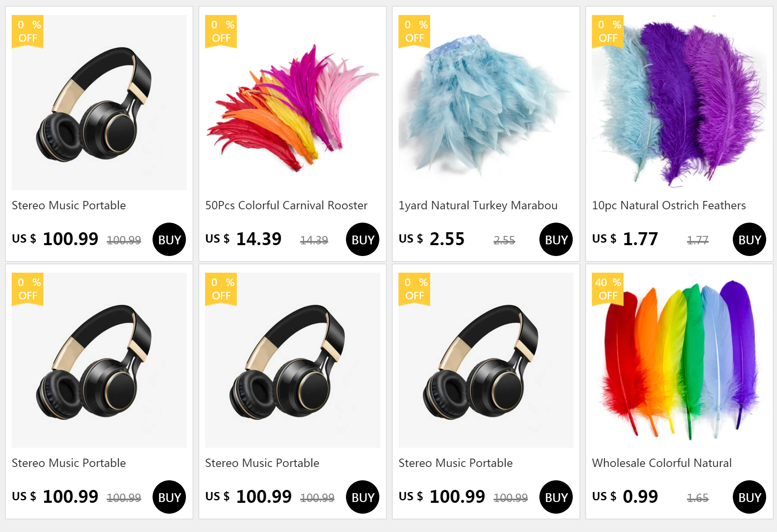777x532 pixels.
Task: Click the 10pc Natural Ostrich Feathers title
Action: coord(669,206)
